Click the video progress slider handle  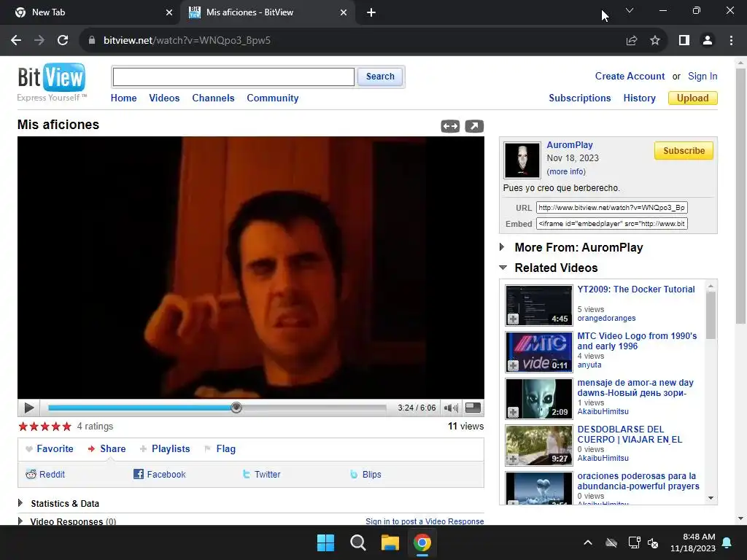(x=236, y=408)
